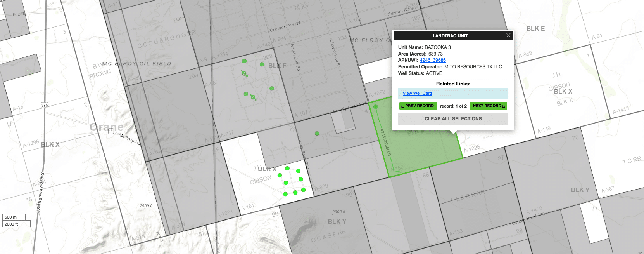The width and height of the screenshot is (644, 254).
Task: Click the Route 11 shield beside Crane
Action: [x=111, y=131]
